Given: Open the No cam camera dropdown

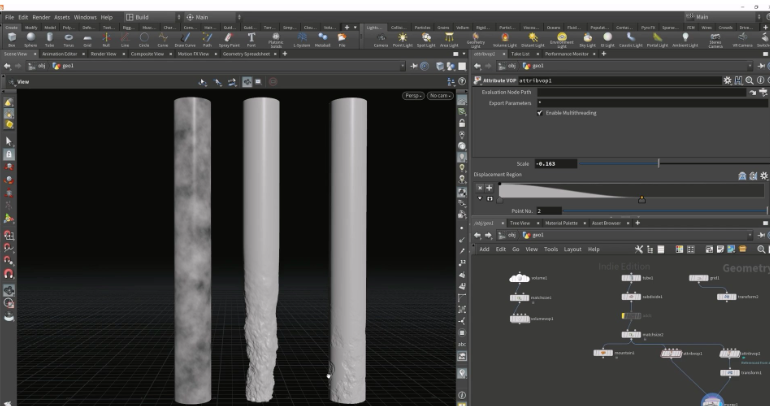Looking at the screenshot, I should pyautogui.click(x=439, y=95).
